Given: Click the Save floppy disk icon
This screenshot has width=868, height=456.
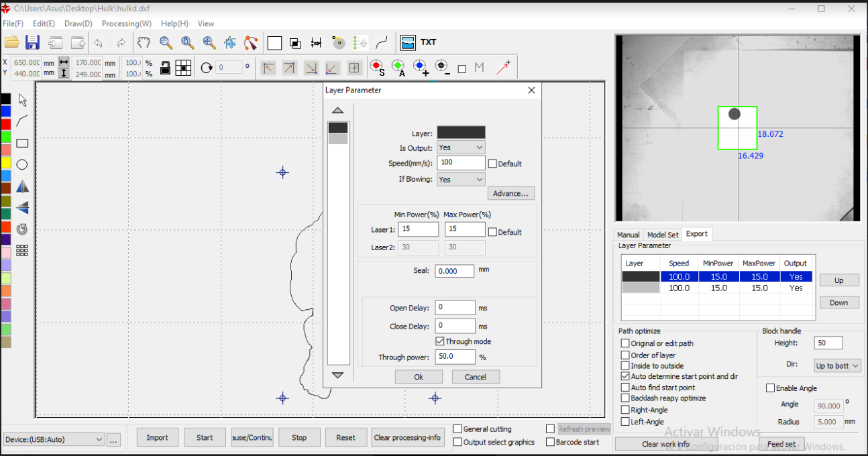Looking at the screenshot, I should [x=32, y=43].
